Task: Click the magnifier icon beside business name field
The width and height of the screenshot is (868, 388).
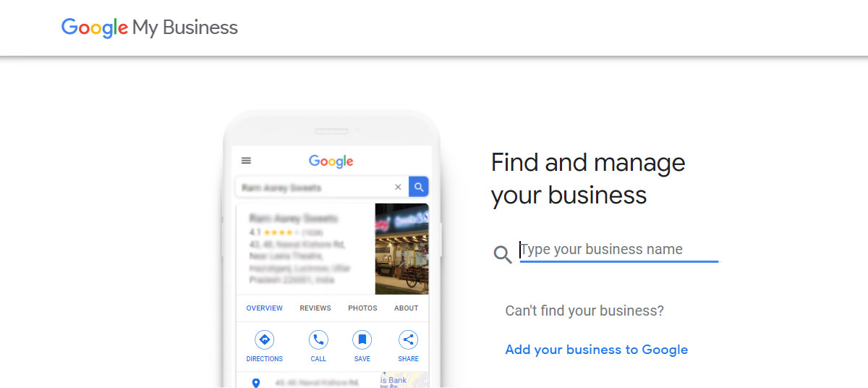Action: tap(503, 254)
